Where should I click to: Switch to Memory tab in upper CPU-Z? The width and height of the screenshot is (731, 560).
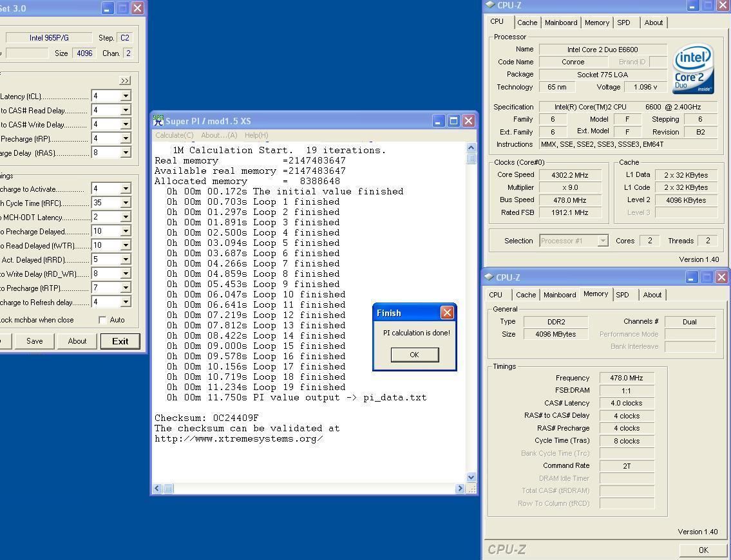[597, 23]
